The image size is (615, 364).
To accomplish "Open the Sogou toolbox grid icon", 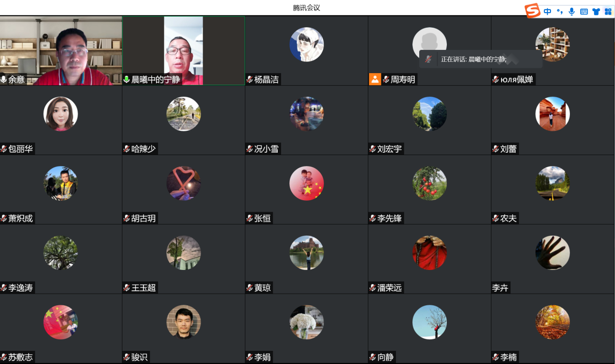I will click(608, 12).
